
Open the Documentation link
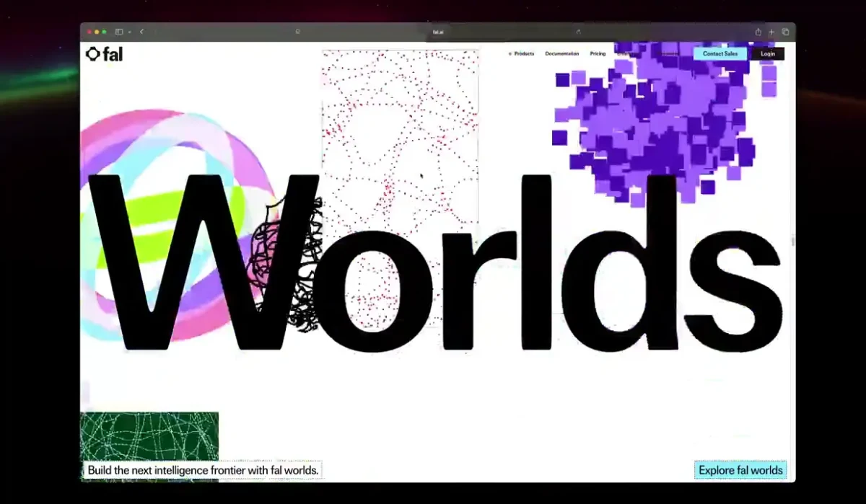tap(561, 54)
